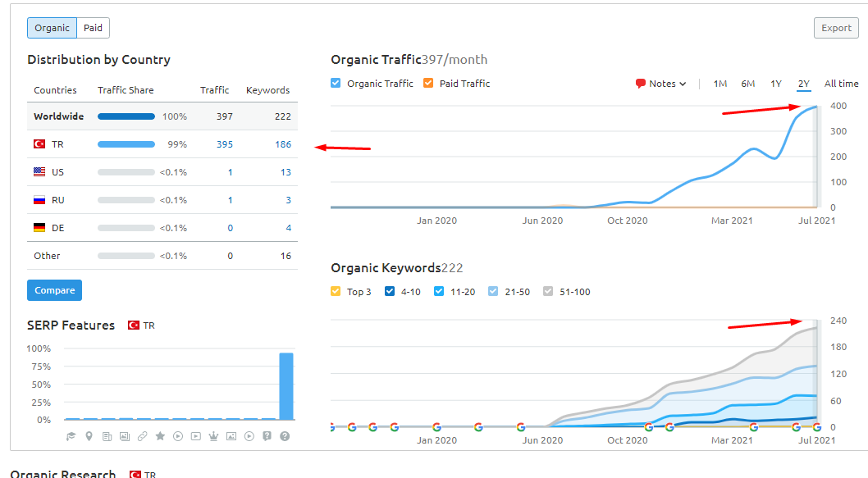Select the All time range
The width and height of the screenshot is (868, 478).
point(842,84)
